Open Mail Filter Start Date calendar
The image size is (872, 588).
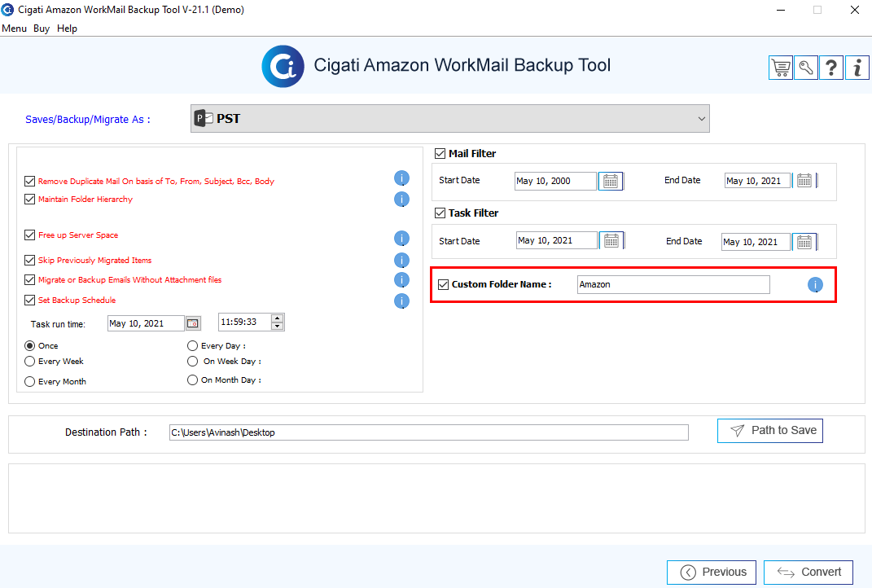tap(611, 182)
